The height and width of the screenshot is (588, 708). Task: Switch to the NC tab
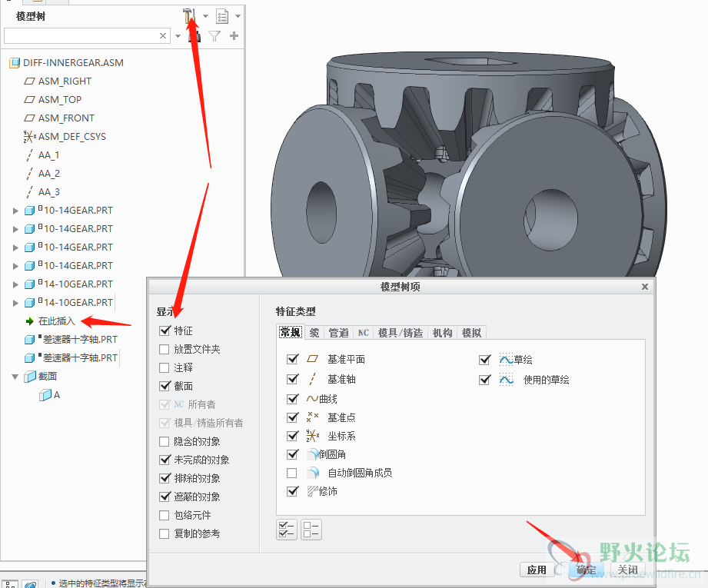coord(364,333)
